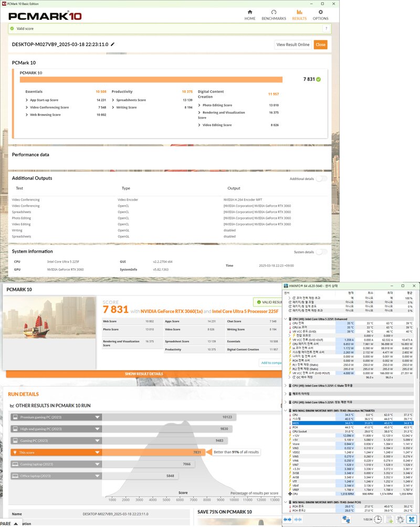Click laptop icon on Office laptop row

(x=15, y=476)
